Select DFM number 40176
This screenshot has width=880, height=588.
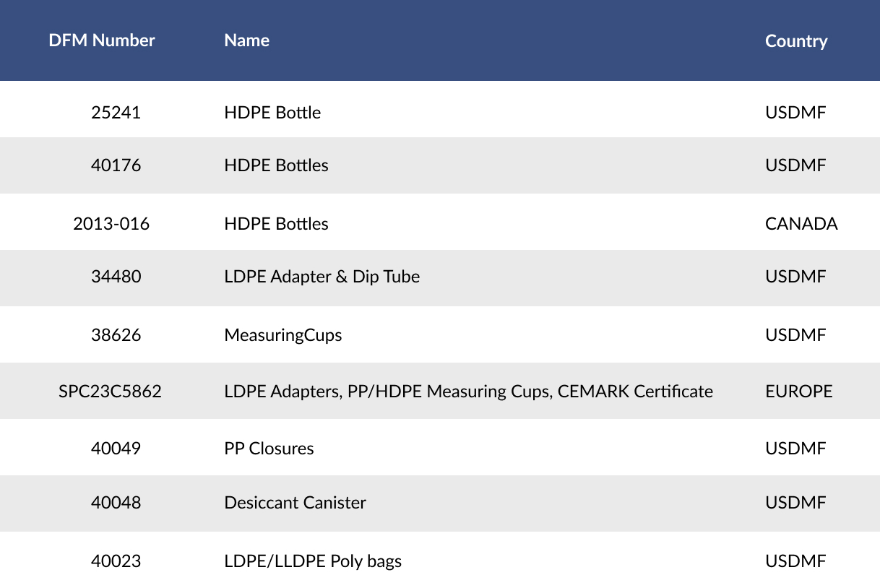tap(116, 165)
